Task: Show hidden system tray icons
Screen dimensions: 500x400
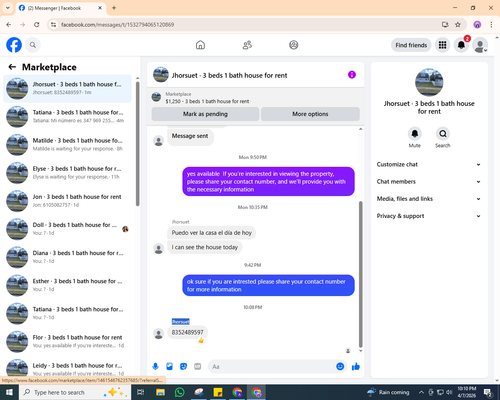Action: [421, 392]
